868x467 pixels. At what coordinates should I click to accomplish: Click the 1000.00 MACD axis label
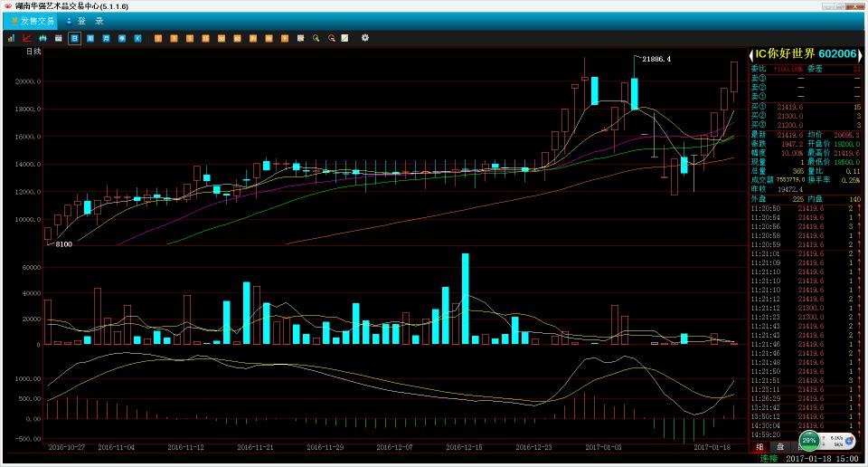[x=28, y=379]
